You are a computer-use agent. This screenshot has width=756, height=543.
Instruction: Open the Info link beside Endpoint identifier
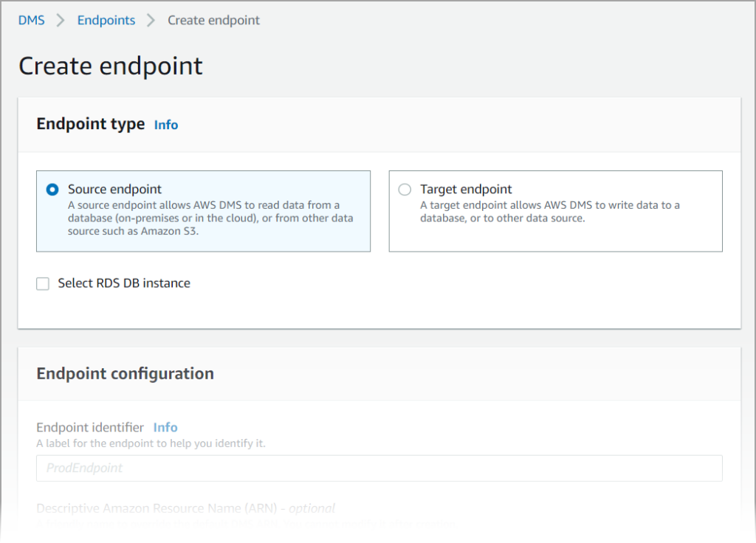coord(165,427)
